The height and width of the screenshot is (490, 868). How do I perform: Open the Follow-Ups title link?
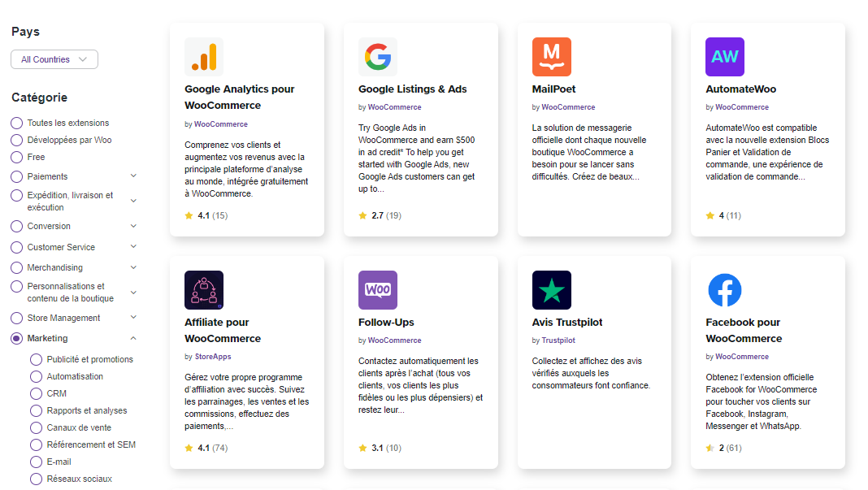tap(386, 323)
